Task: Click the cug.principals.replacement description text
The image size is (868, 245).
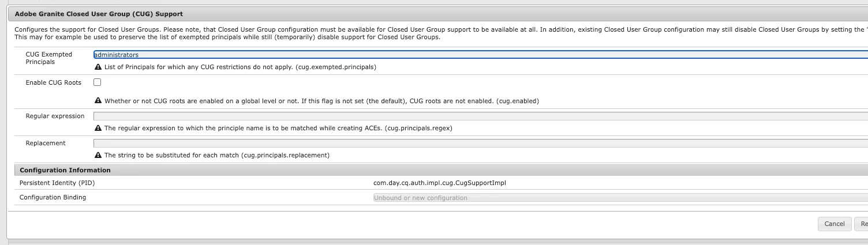Action: pyautogui.click(x=217, y=155)
